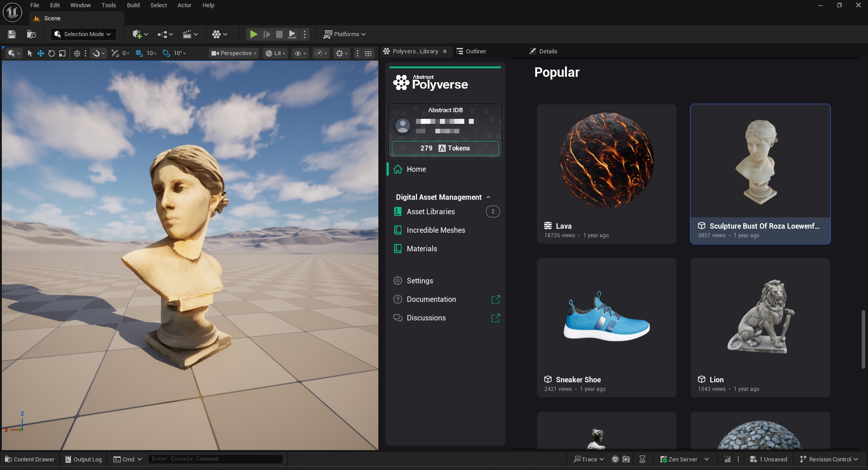Open the Trace dropdown in status bar

(589, 459)
